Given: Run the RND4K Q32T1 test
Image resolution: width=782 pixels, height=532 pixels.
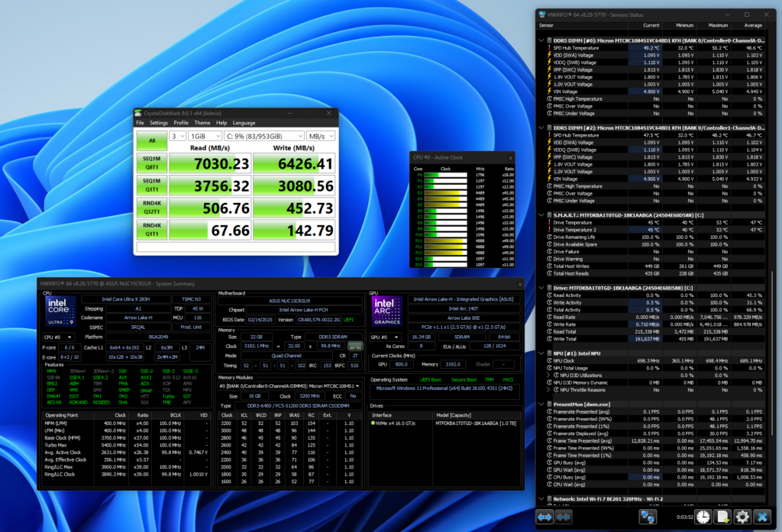Looking at the screenshot, I should [x=152, y=208].
